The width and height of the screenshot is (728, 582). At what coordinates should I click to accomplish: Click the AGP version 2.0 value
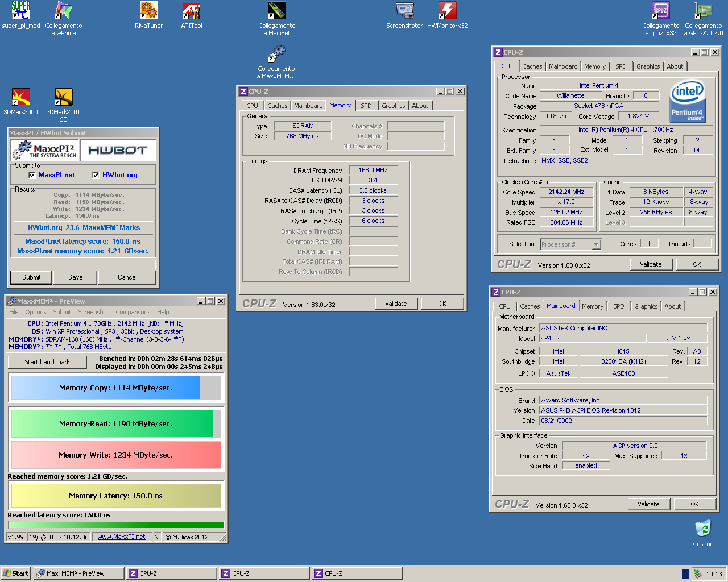click(635, 446)
